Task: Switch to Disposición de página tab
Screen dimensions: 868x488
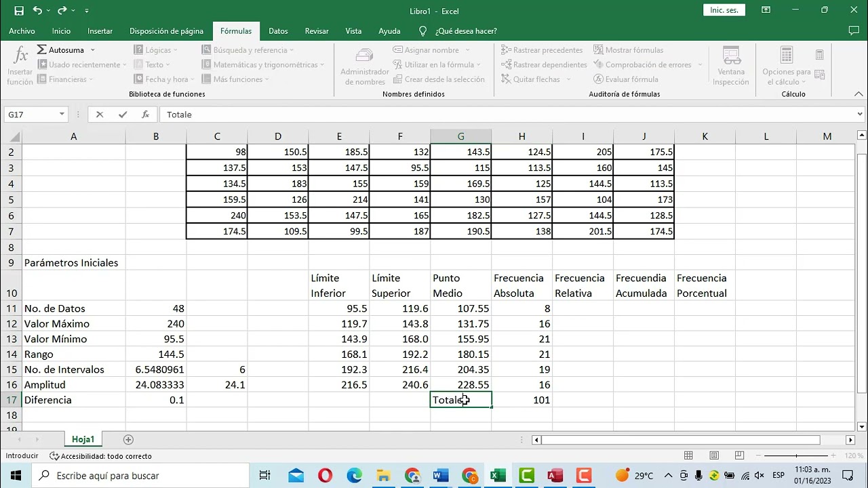Action: [166, 30]
